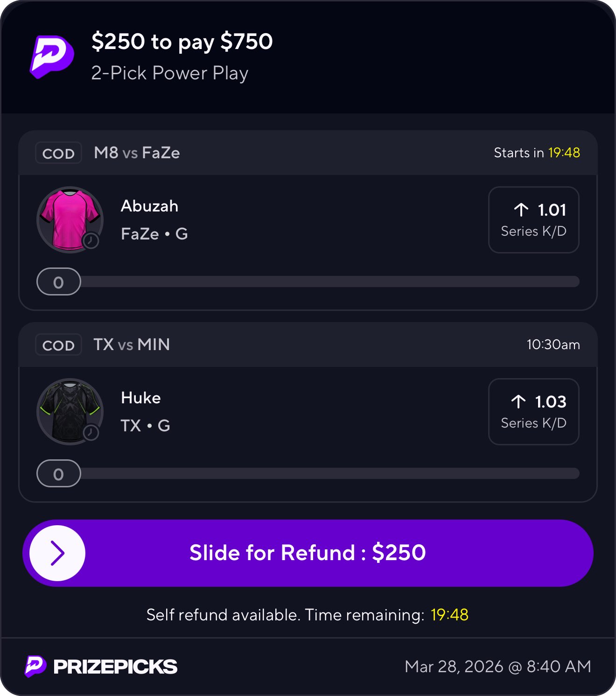The height and width of the screenshot is (696, 616).
Task: Click the clock badge on Abuzah's avatar
Action: 91,241
